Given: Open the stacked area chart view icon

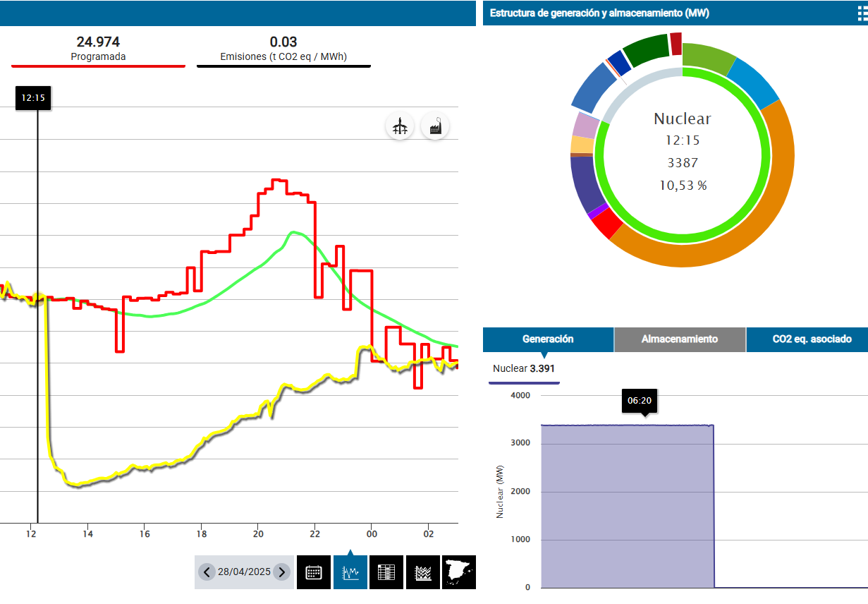Looking at the screenshot, I should [422, 572].
